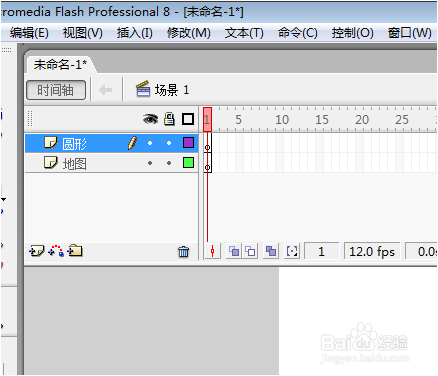Click frame 25 on the timeline ruler
This screenshot has width=438, height=376.
click(x=402, y=120)
